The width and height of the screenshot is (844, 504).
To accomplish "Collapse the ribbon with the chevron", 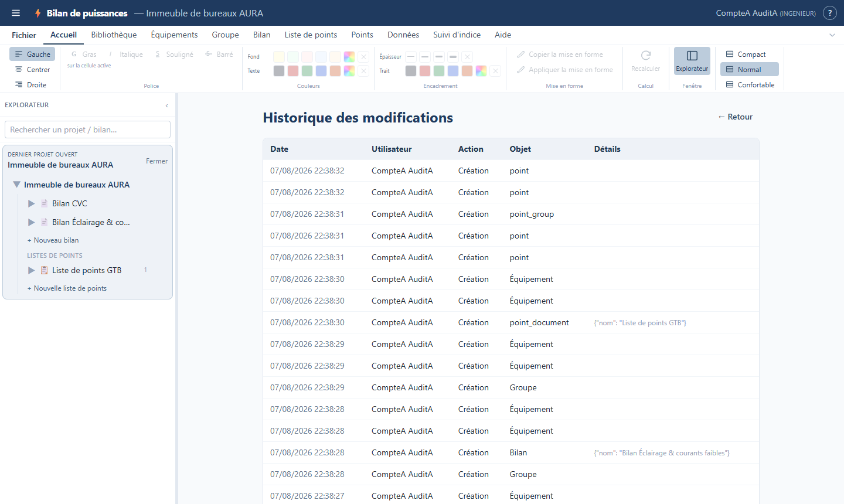I will click(832, 35).
